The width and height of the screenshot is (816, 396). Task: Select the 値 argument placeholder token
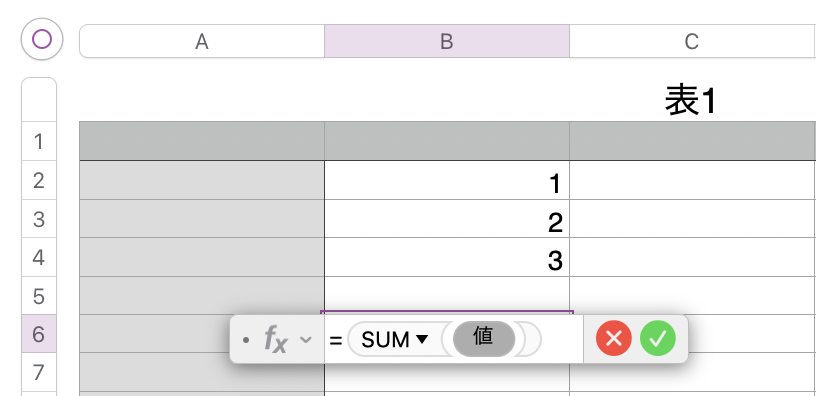coord(484,339)
